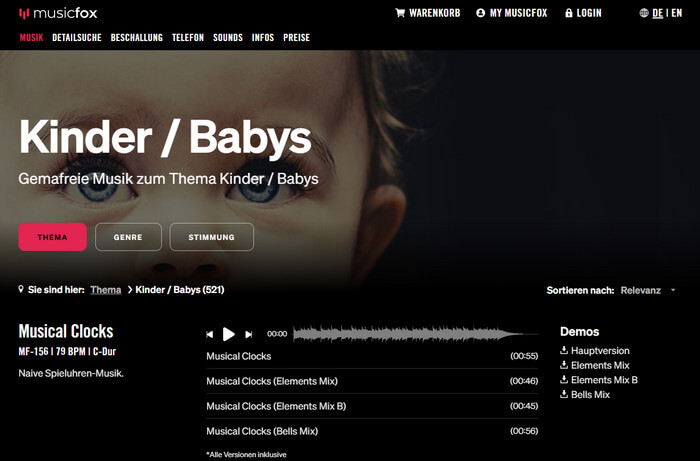This screenshot has width=700, height=461.
Task: Open the Warenkorb shopping cart icon
Action: click(x=400, y=13)
